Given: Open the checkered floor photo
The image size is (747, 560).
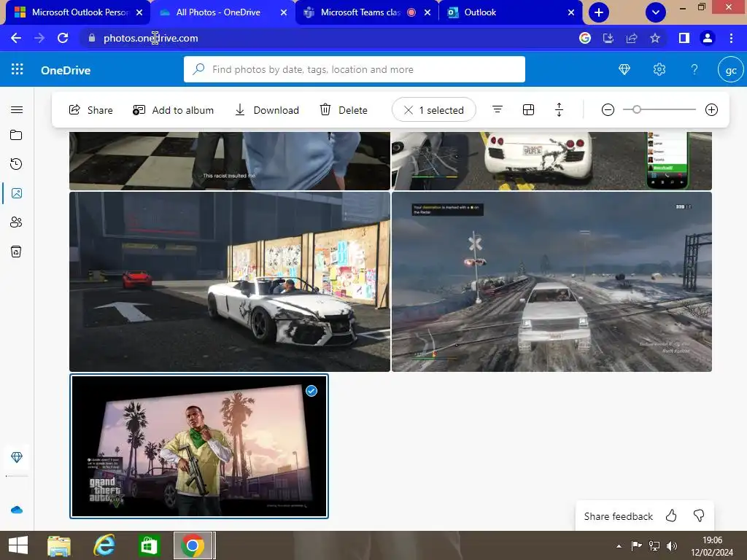Looking at the screenshot, I should click(x=230, y=161).
